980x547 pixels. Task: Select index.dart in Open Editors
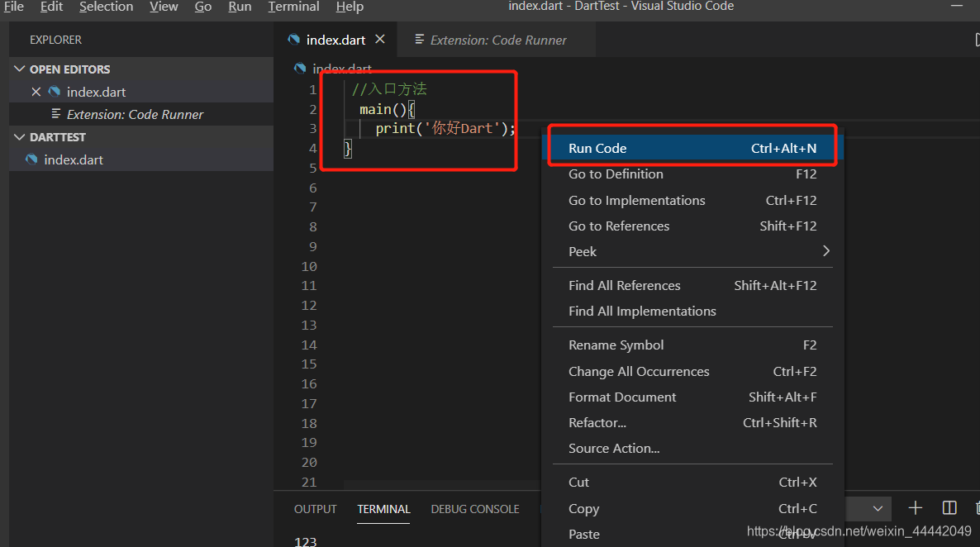[x=142, y=92]
